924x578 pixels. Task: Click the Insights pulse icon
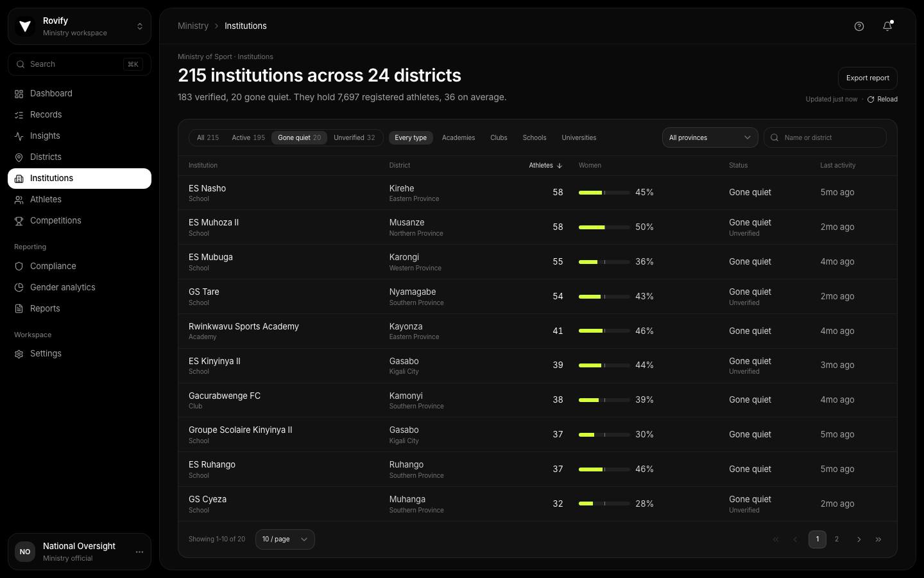pos(19,136)
